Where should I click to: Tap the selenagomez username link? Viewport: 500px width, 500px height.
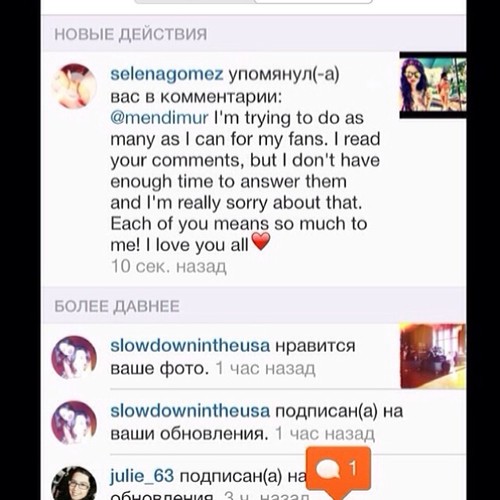pos(166,74)
